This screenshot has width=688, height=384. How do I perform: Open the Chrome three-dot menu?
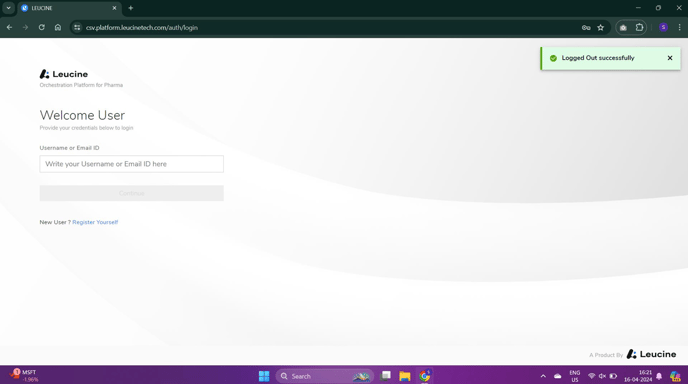pos(679,28)
